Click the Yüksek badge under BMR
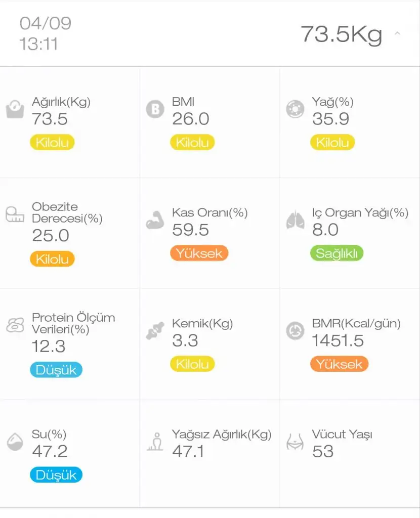420x518 pixels. pyautogui.click(x=339, y=364)
